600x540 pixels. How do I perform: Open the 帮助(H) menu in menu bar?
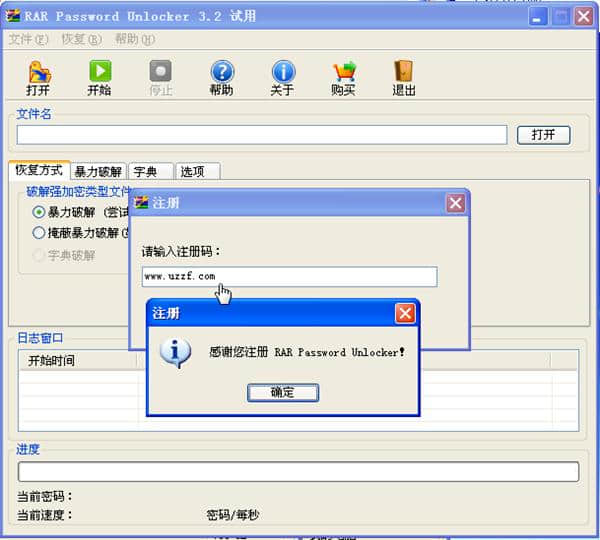135,39
